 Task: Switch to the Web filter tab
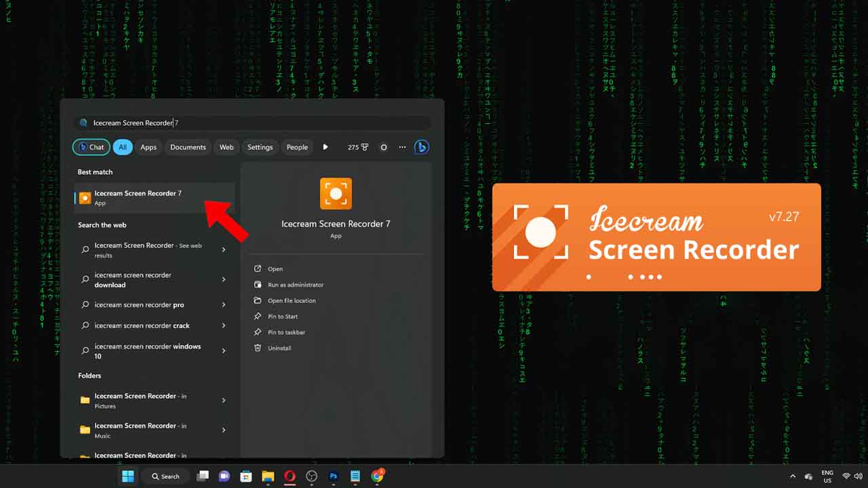coord(226,147)
